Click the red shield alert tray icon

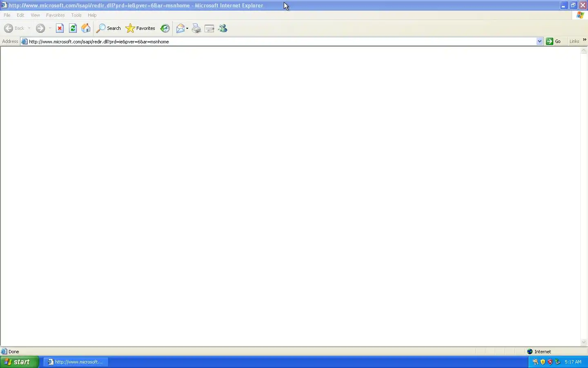[550, 362]
